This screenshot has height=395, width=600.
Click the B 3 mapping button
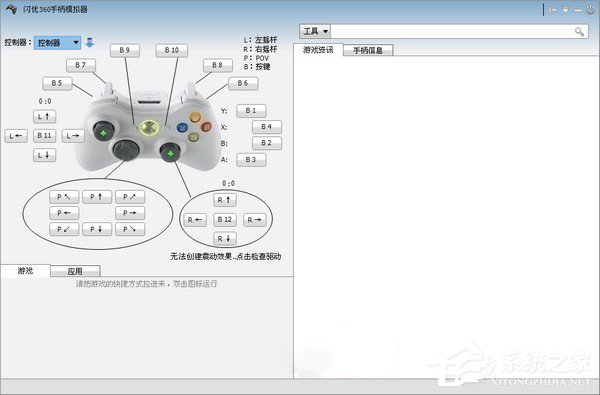pos(251,160)
